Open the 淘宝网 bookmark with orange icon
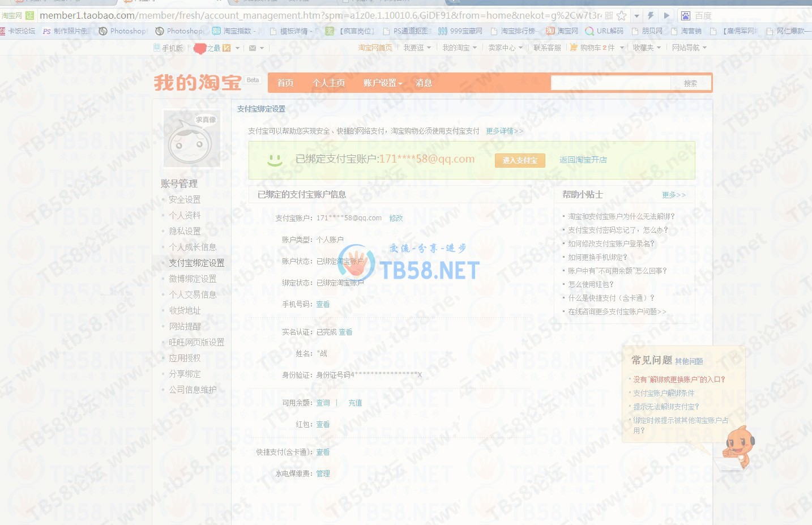This screenshot has width=812, height=525. 562,31
